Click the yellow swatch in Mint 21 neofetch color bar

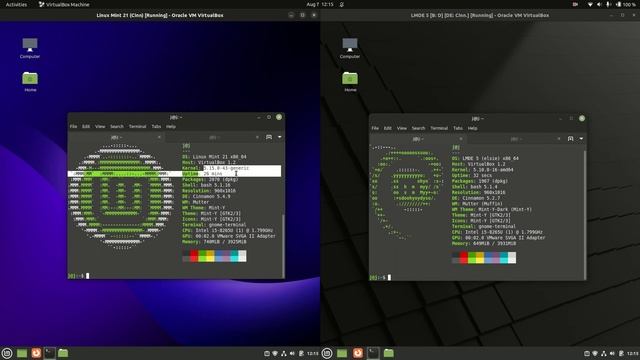210,256
